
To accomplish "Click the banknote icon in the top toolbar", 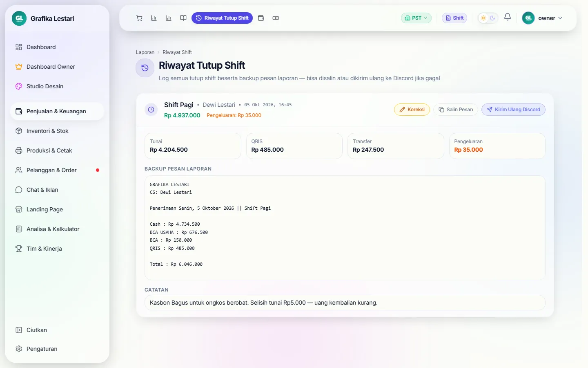I will point(276,18).
